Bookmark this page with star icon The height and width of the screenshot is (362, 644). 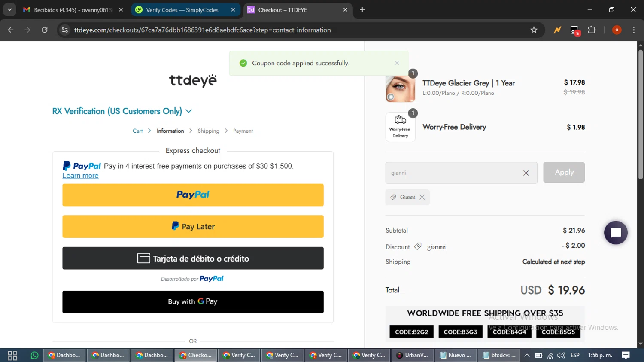click(x=534, y=30)
